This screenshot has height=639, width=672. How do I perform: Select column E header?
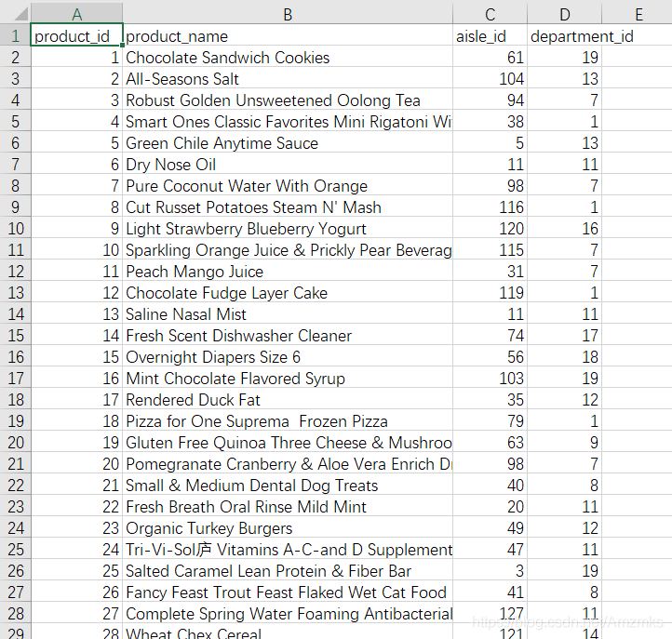638,13
